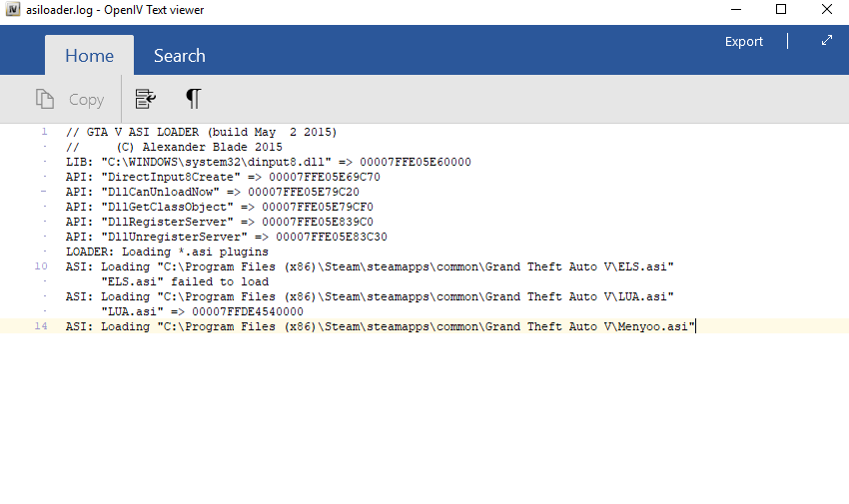Screen dimensions: 849x504
Task: Close the OpenIV Text viewer window
Action: 826,9
